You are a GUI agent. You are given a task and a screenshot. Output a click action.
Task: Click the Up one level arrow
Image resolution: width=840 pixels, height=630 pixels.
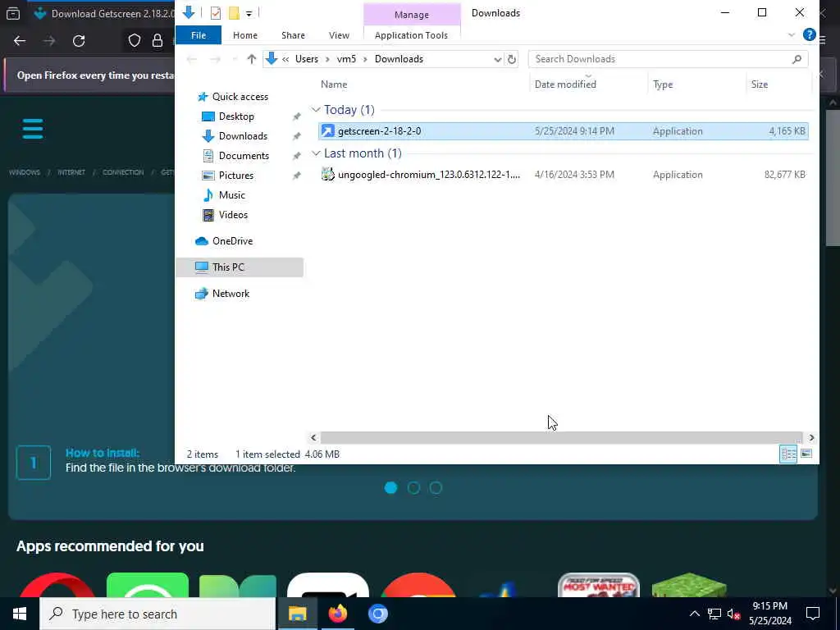click(251, 59)
